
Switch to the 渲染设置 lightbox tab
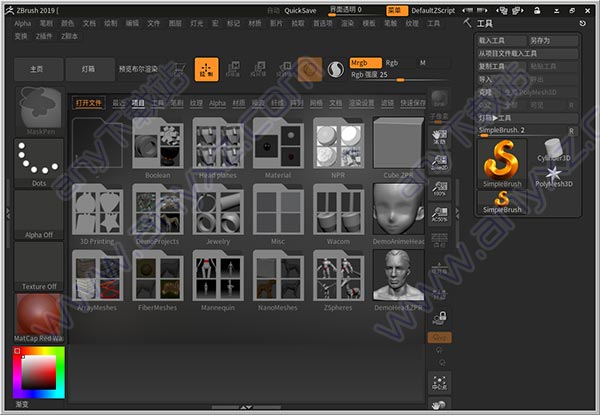pyautogui.click(x=361, y=103)
